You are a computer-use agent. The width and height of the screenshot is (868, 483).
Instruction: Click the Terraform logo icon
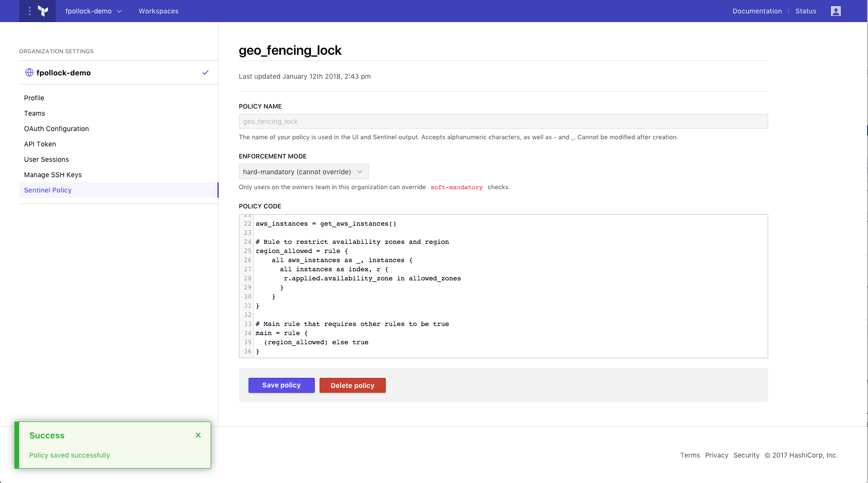[x=43, y=11]
